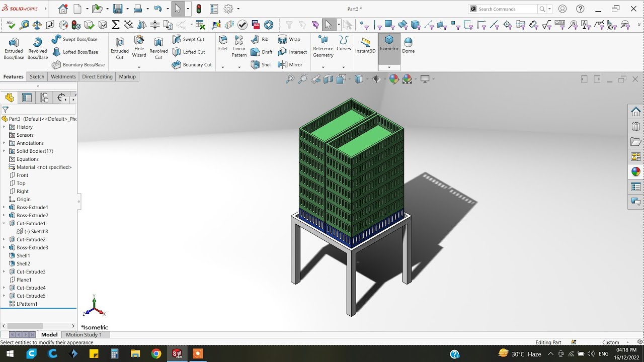644x362 pixels.
Task: Toggle the selection filter arrow in filter toolbar
Action: click(328, 25)
